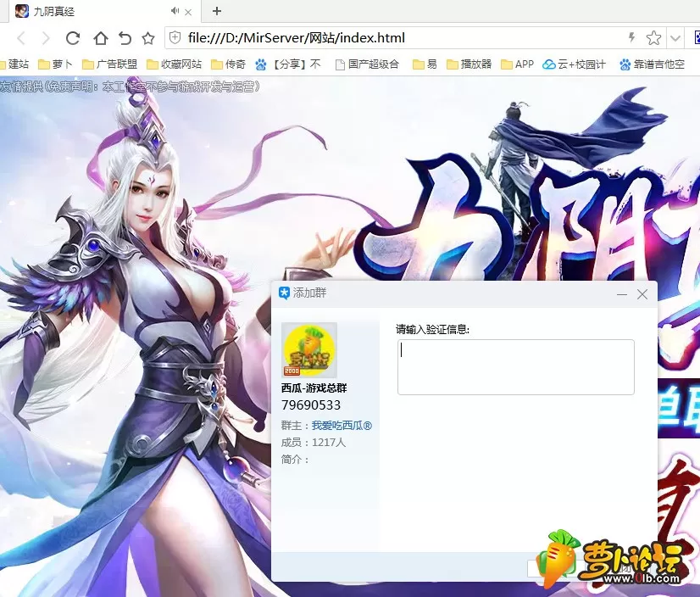Open the 播放器 bookmark folder

coord(469,64)
